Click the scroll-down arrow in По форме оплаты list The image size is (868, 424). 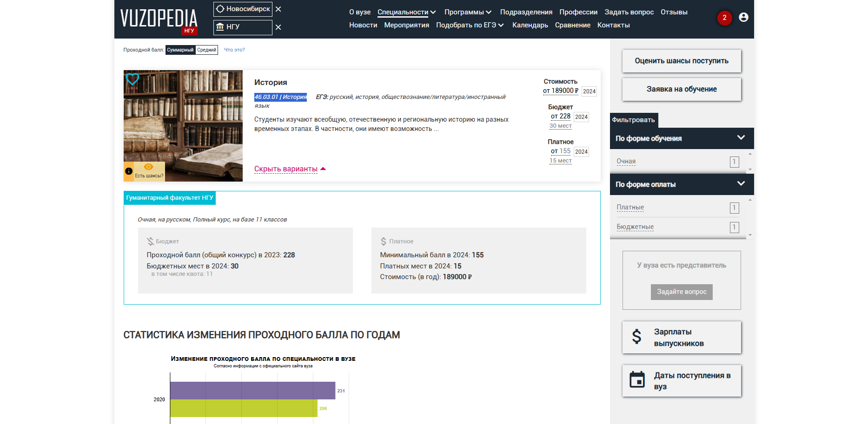click(x=750, y=235)
